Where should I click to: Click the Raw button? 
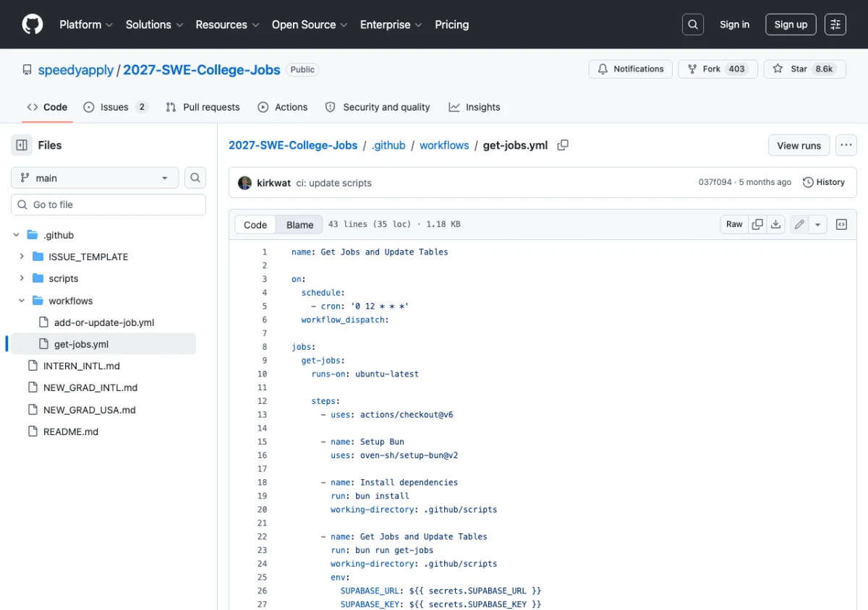pos(734,225)
